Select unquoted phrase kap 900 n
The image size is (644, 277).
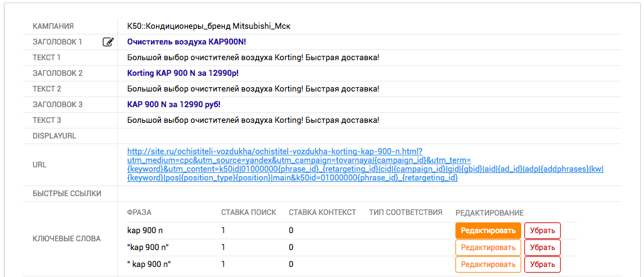coord(145,231)
